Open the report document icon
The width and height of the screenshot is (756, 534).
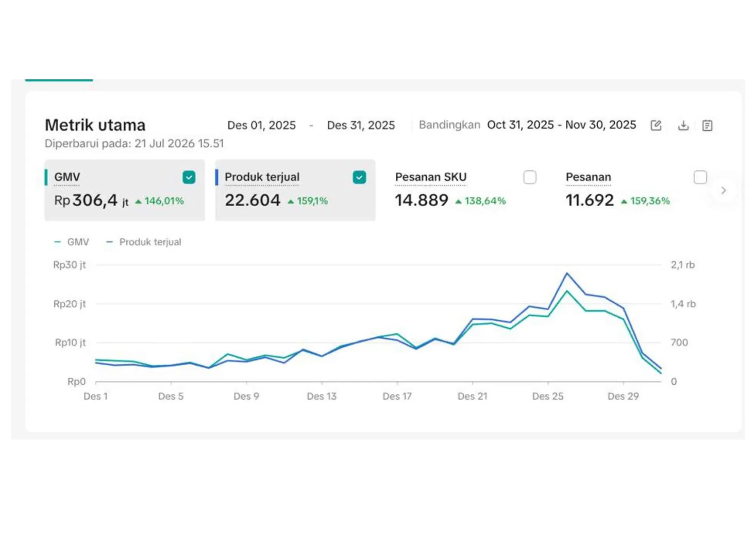[707, 125]
